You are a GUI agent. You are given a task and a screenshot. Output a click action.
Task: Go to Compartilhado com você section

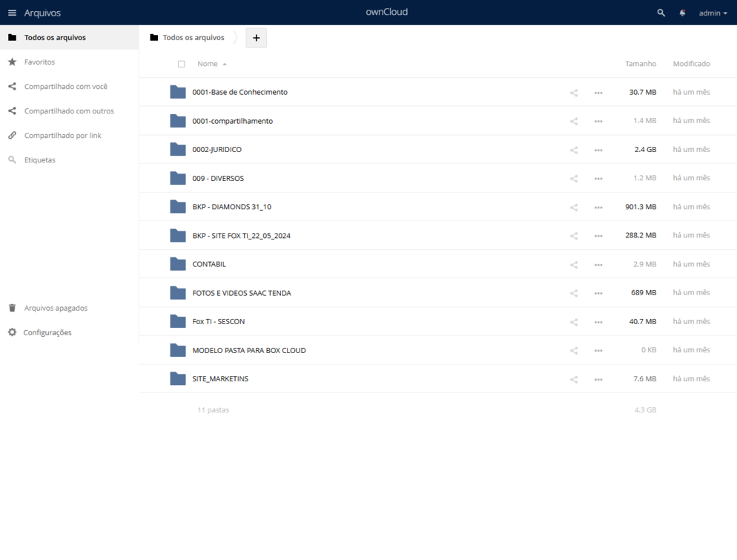[65, 87]
